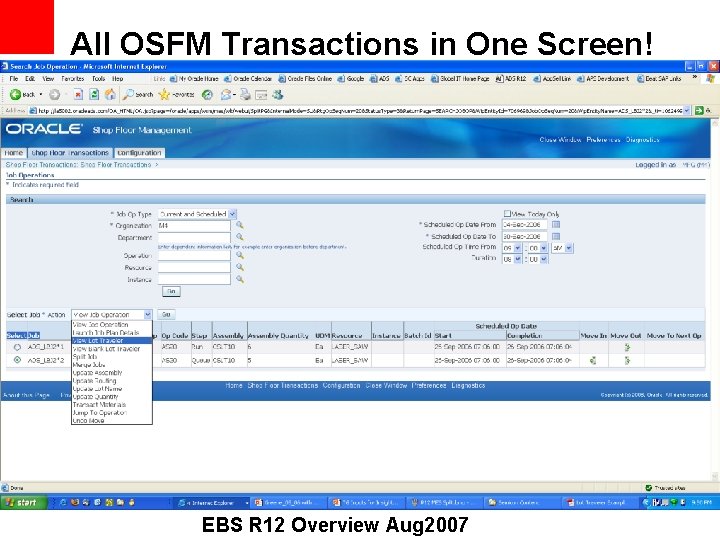Open the Internet Explorer taskbar item
Image resolution: width=720 pixels, height=540 pixels.
click(213, 502)
